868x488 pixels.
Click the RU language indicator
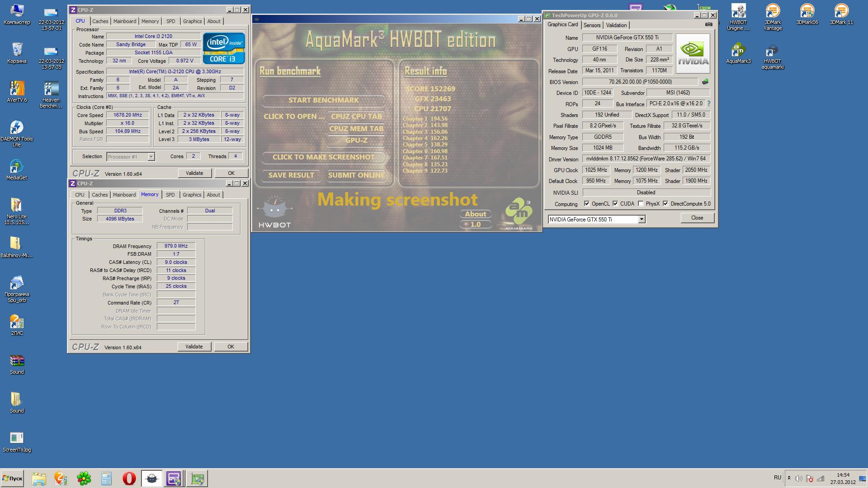coord(777,478)
